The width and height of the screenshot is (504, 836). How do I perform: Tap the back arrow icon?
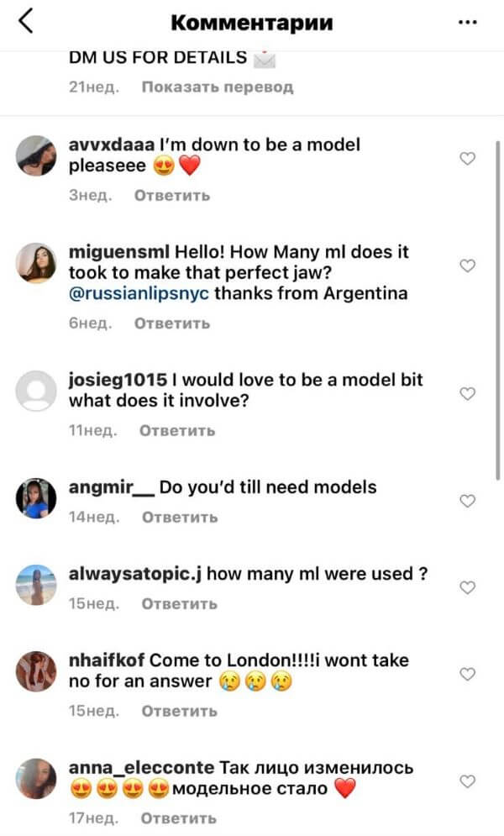(x=26, y=22)
